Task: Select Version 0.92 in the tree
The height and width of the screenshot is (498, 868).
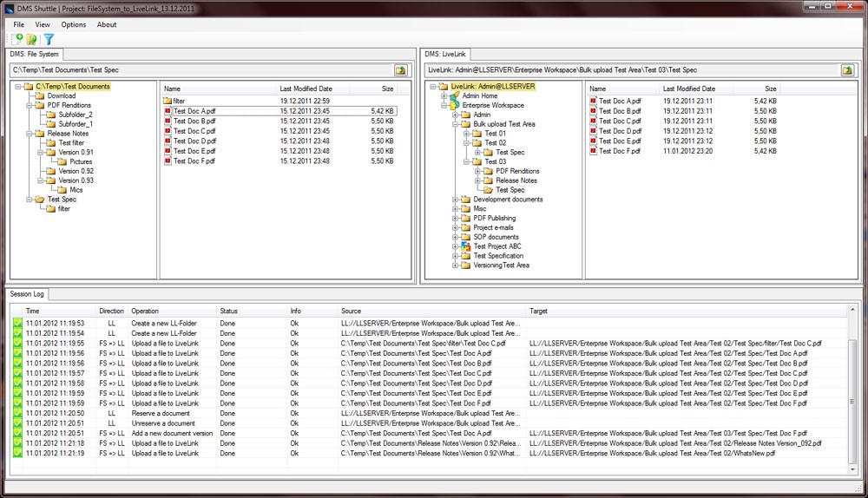Action: pyautogui.click(x=76, y=171)
